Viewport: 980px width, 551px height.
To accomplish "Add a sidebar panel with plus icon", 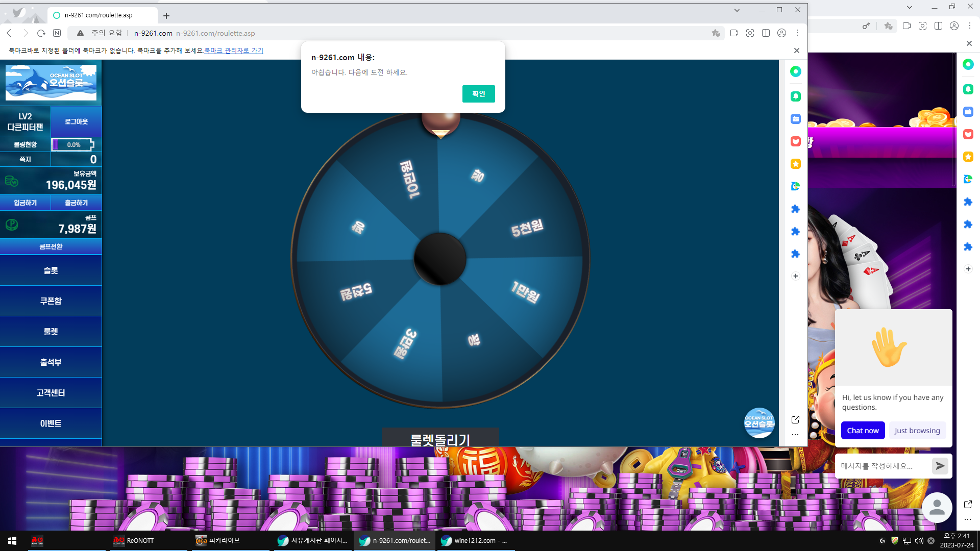I will [x=795, y=276].
